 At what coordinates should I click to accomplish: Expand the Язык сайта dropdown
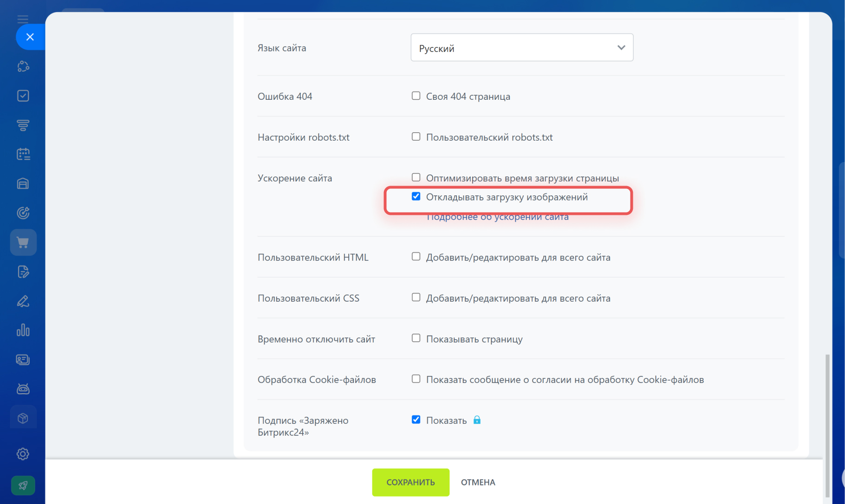click(x=522, y=47)
